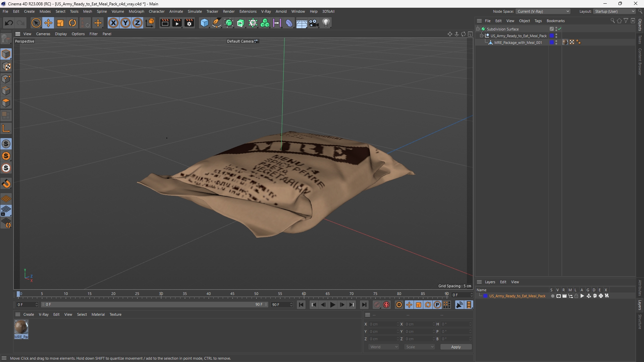Click the Render View clapperboard icon
Viewport: 644px width, 362px height.
point(165,23)
